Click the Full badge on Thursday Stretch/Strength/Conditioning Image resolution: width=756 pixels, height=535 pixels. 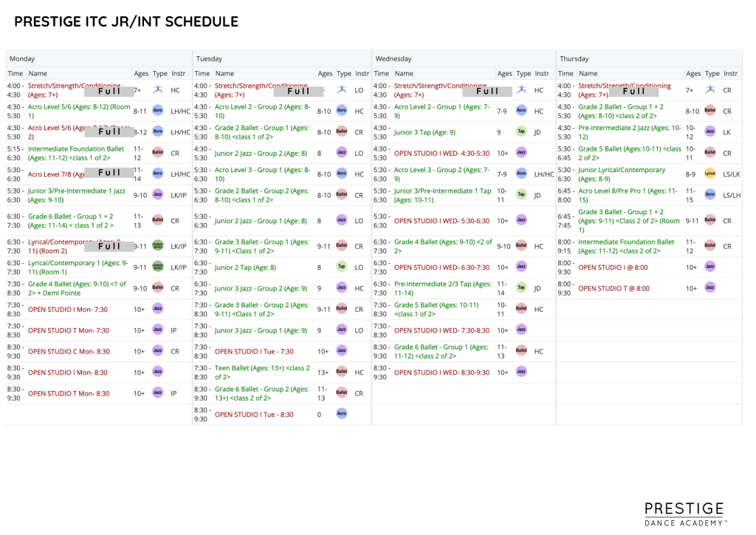tap(634, 91)
